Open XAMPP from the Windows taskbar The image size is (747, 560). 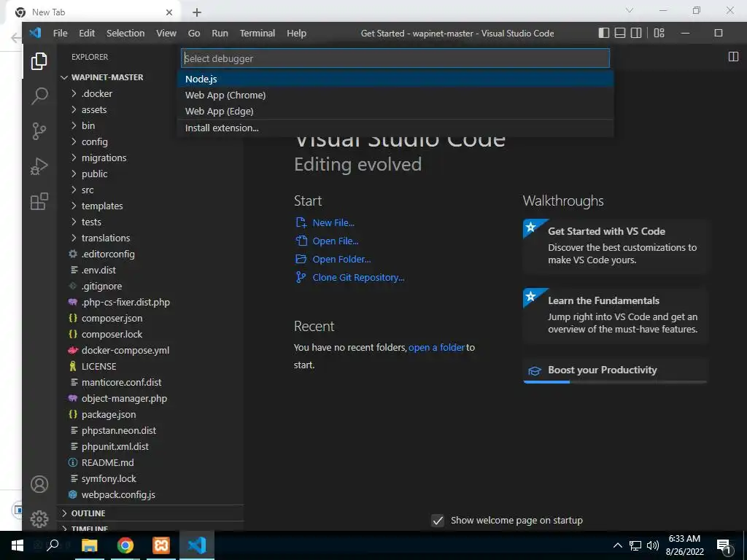pyautogui.click(x=161, y=545)
